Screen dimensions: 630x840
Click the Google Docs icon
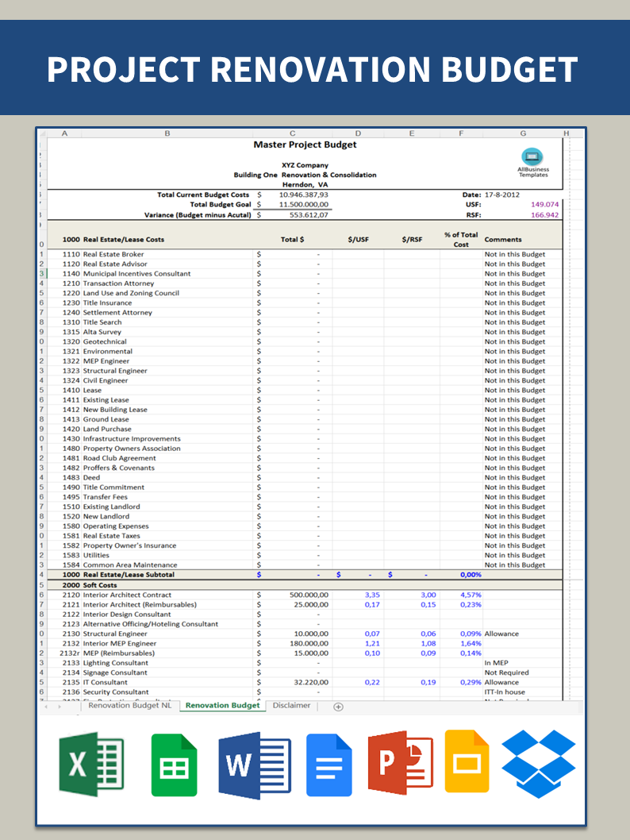coord(328,765)
